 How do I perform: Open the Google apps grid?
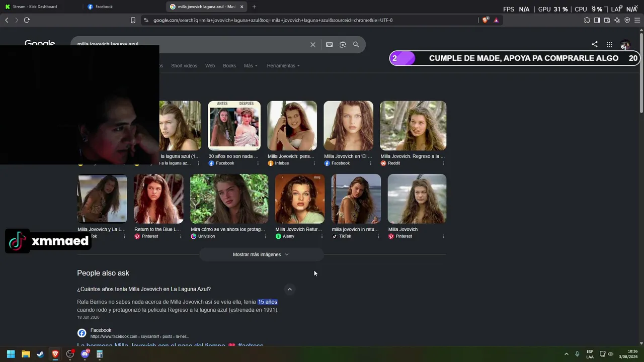click(609, 44)
